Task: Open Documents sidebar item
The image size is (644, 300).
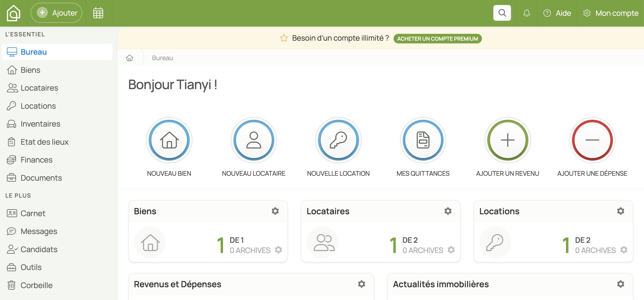Action: pyautogui.click(x=57, y=178)
